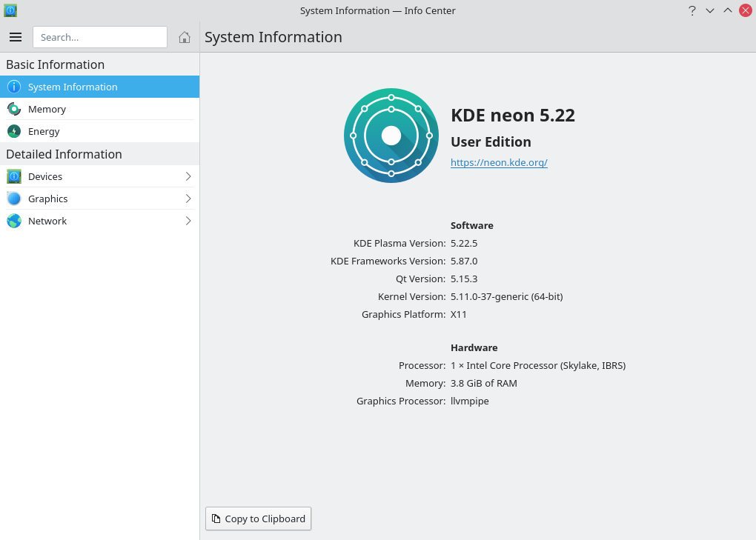Click the title bar help question mark
The image size is (756, 540).
click(x=692, y=10)
